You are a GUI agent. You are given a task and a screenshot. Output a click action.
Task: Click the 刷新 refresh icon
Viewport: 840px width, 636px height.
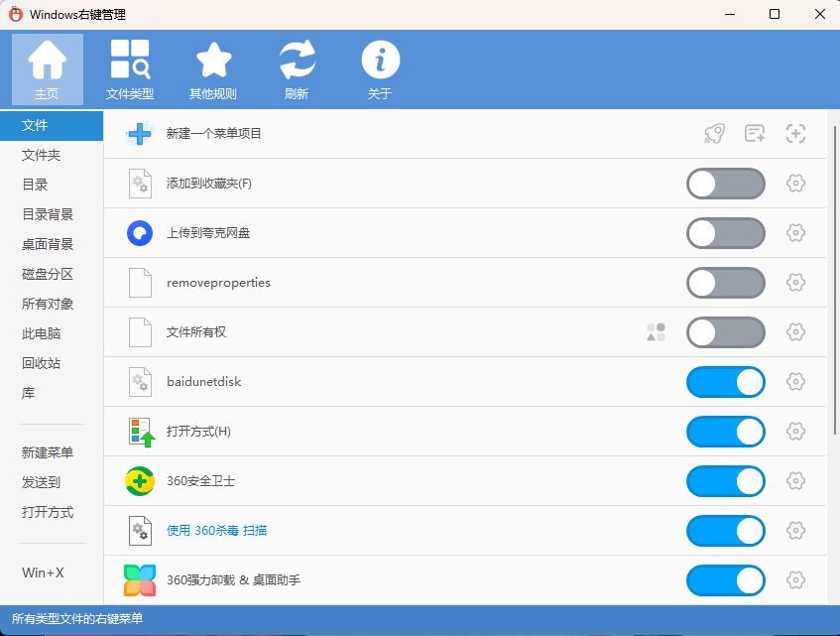tap(297, 69)
